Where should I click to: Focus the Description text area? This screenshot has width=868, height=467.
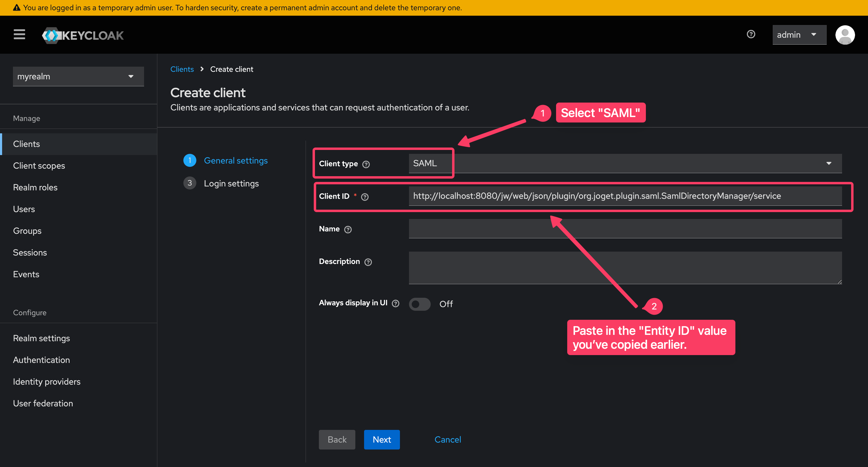[x=625, y=268]
